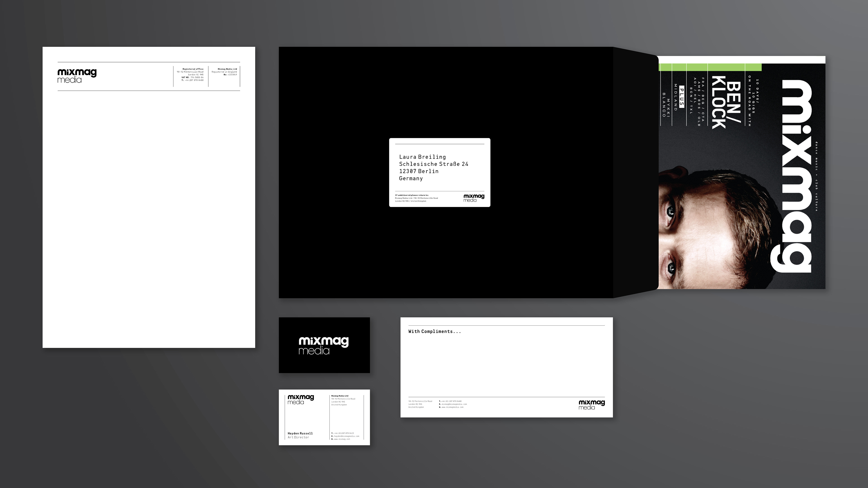Click '12307 Berlin' on the address label

point(419,171)
